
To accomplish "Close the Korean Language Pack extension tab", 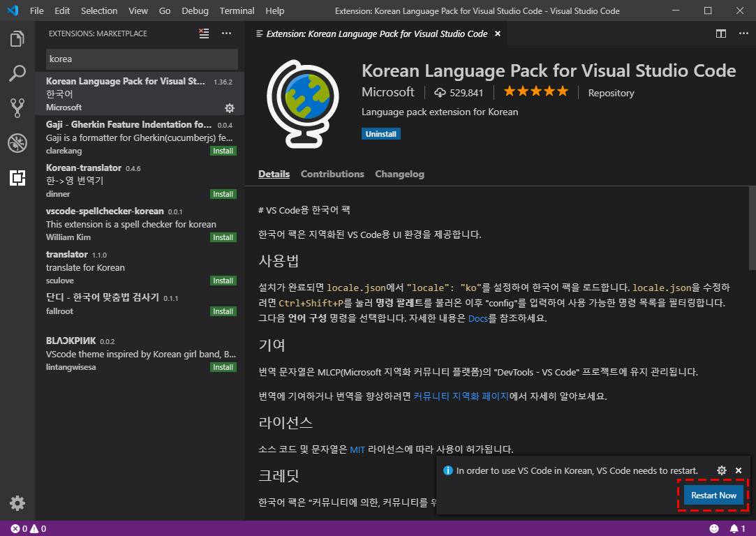I will tap(498, 33).
